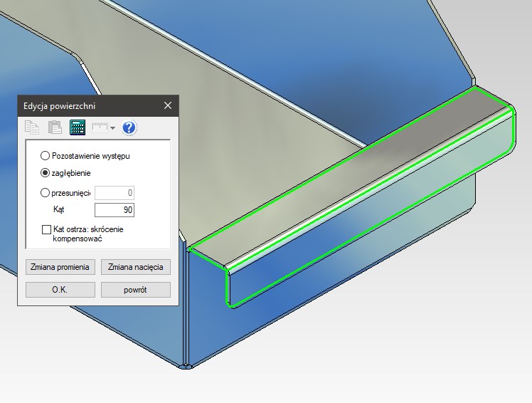This screenshot has width=532, height=403.
Task: Open the calculator tool icon
Action: tap(78, 127)
